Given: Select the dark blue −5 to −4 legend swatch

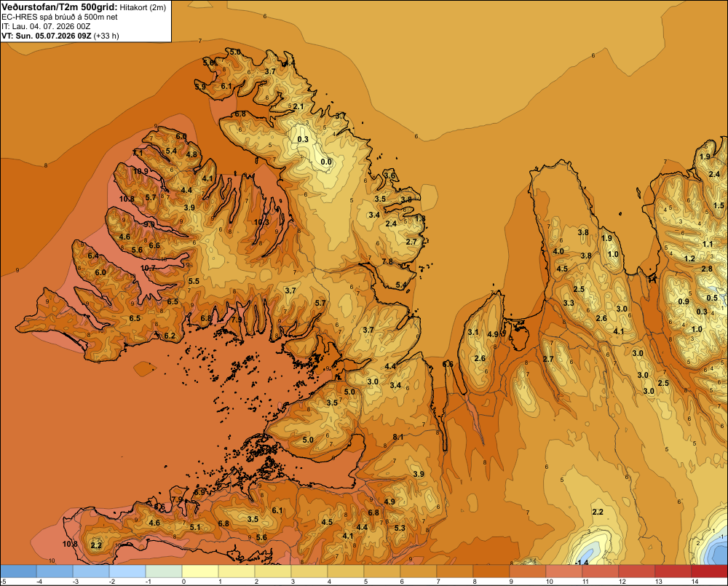Looking at the screenshot, I should [19, 571].
